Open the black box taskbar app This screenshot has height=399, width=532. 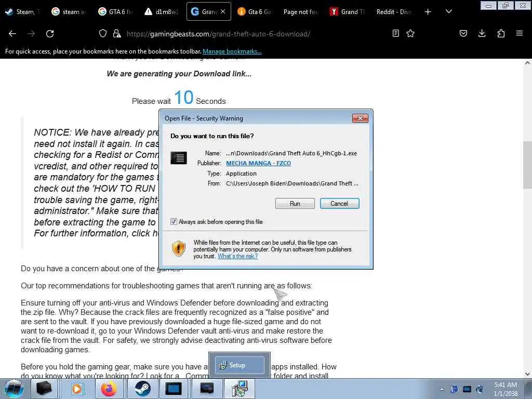[44, 389]
